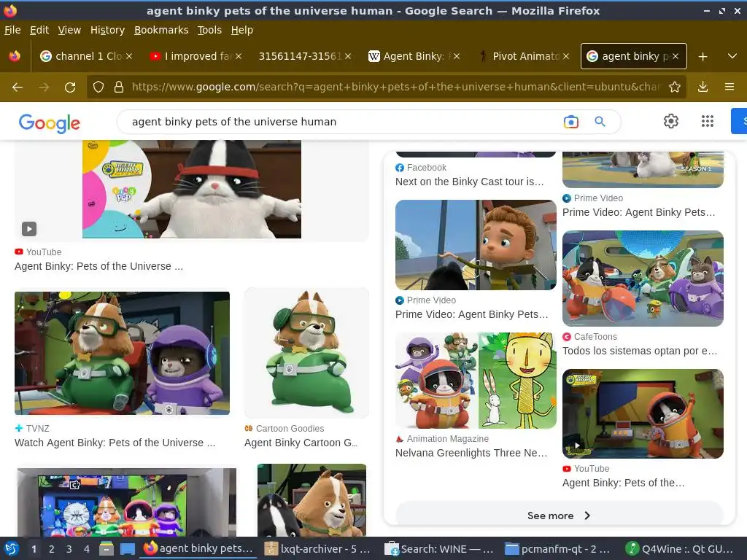Open Cartoon Goodies 'Agent Binky Cartoon G' link
This screenshot has width=747, height=560.
[x=301, y=443]
